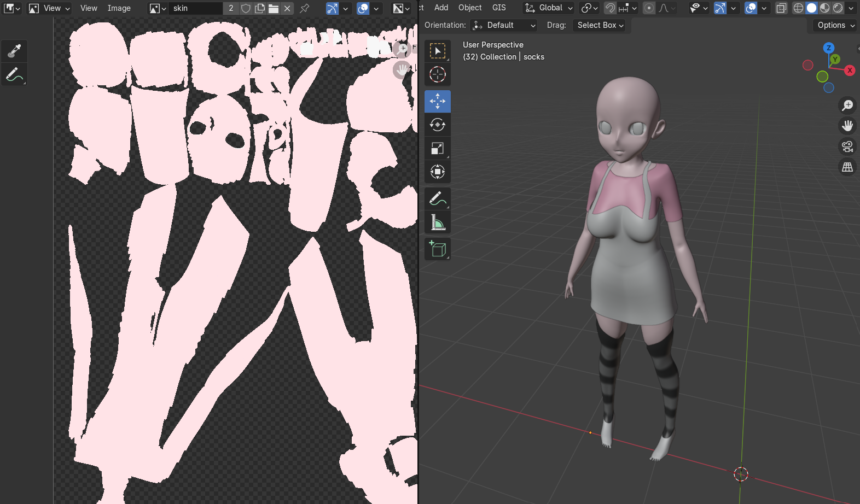Screen dimensions: 860x504
Task: Open the Global transform orientation dropdown
Action: 549,8
